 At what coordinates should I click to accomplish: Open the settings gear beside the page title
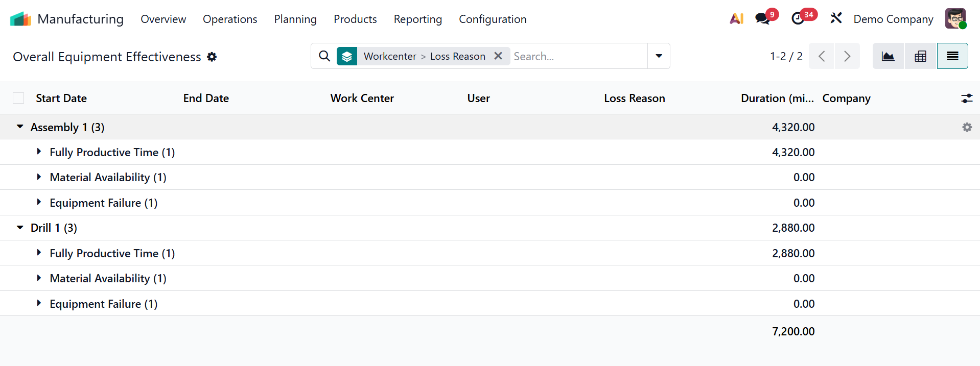[212, 57]
